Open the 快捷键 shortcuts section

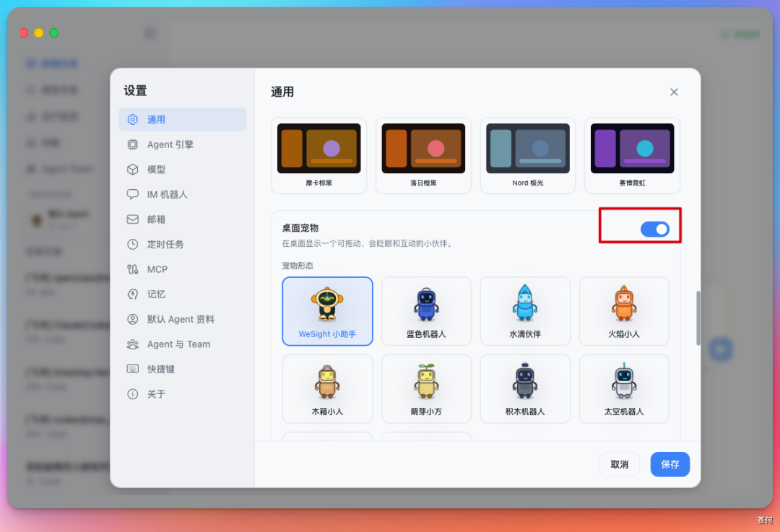click(x=182, y=369)
